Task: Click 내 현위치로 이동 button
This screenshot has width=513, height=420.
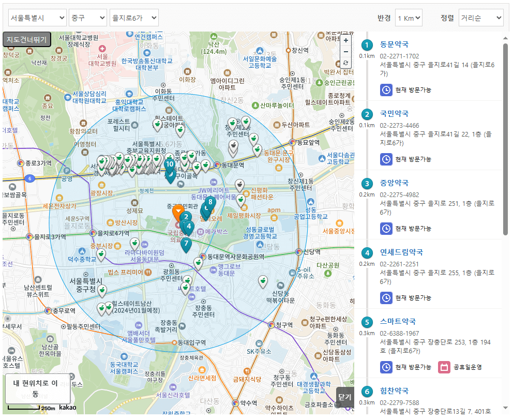Action: [x=38, y=388]
